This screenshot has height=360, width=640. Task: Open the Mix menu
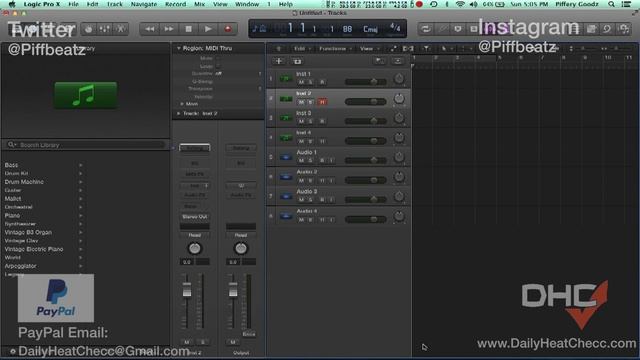(x=200, y=4)
